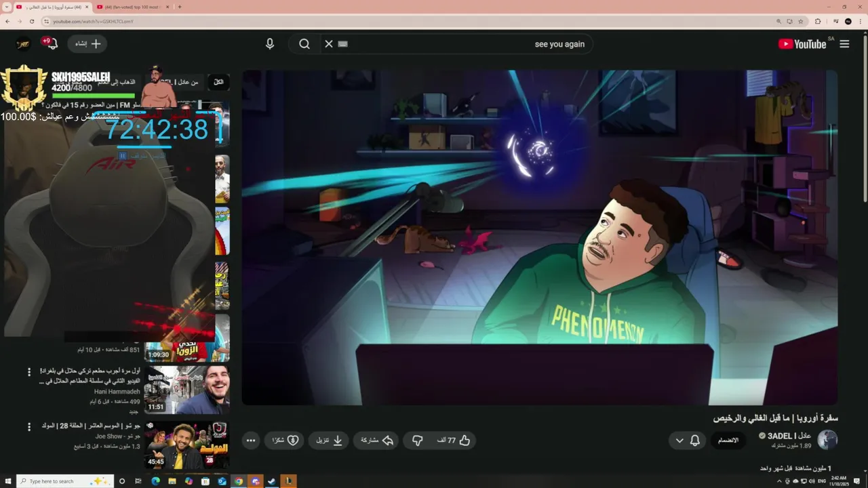868x488 pixels.
Task: Click the Chrome zoom magnifier icon
Action: click(x=779, y=21)
